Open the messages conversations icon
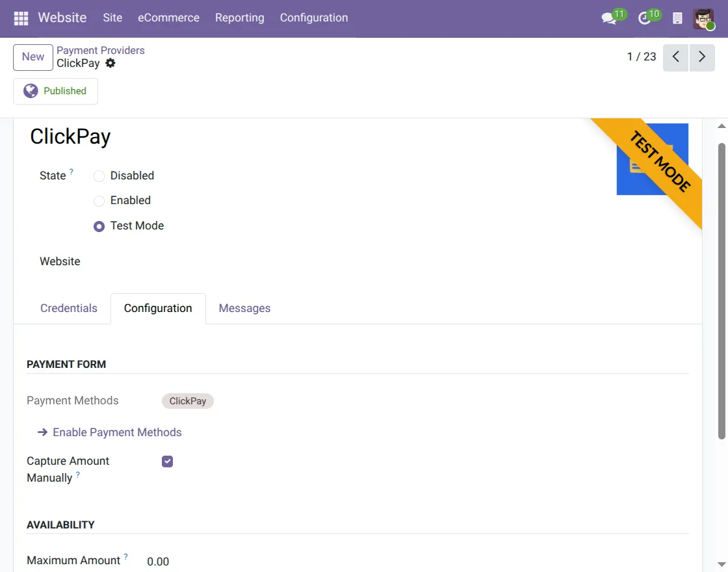 coord(608,18)
